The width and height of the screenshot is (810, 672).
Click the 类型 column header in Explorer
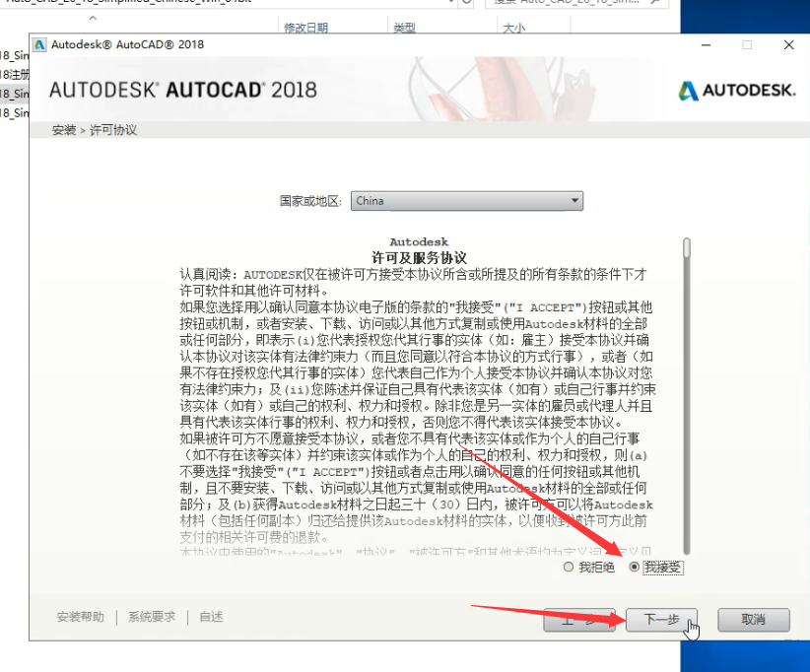[x=404, y=28]
